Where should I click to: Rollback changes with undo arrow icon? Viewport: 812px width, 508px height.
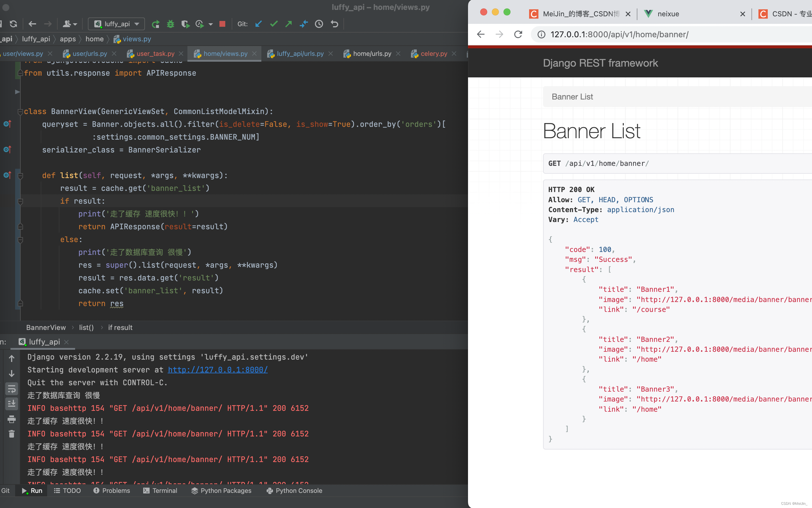click(x=334, y=24)
